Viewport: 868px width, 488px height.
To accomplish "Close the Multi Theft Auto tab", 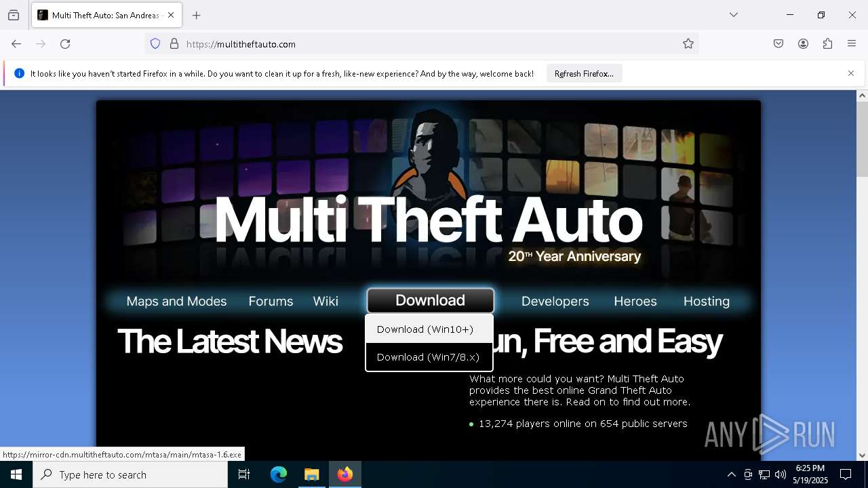I will [x=171, y=15].
